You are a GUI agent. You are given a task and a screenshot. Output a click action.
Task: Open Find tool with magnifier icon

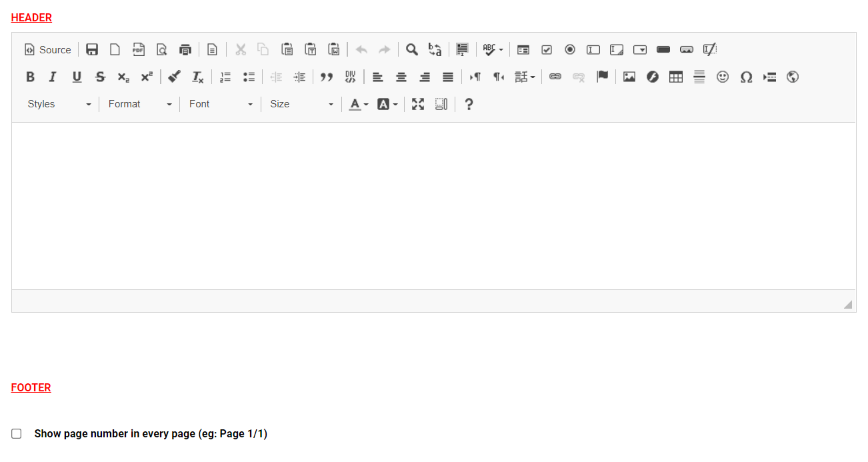(x=412, y=50)
